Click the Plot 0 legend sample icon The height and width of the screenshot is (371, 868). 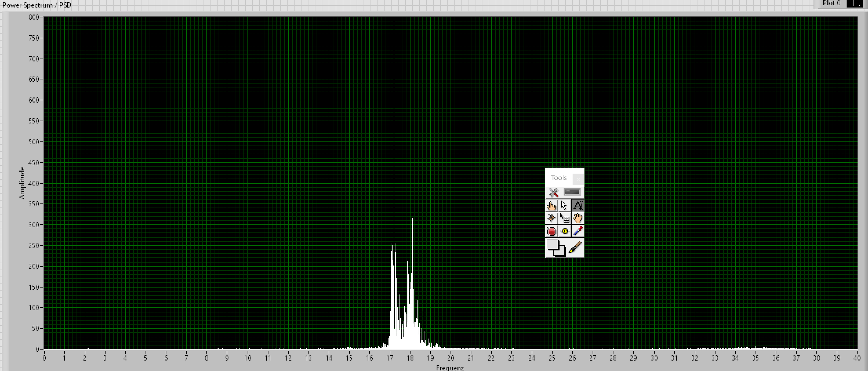click(x=854, y=3)
